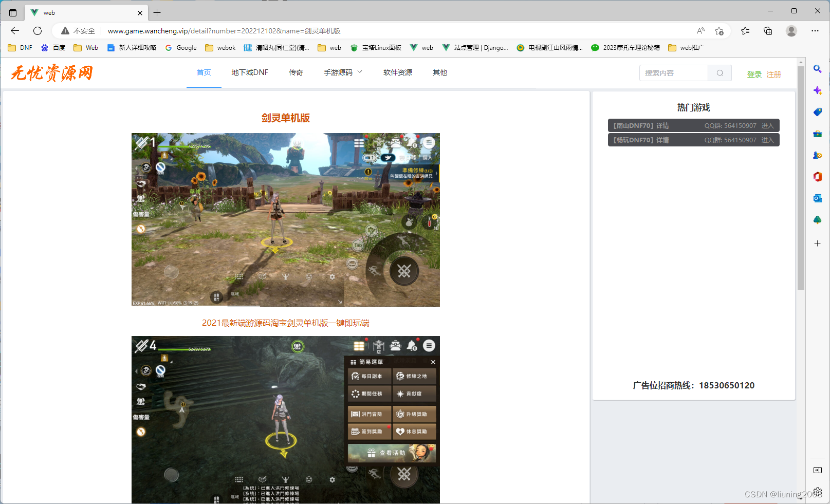Select the 传奇 navigation tab
The height and width of the screenshot is (504, 830).
tap(296, 73)
